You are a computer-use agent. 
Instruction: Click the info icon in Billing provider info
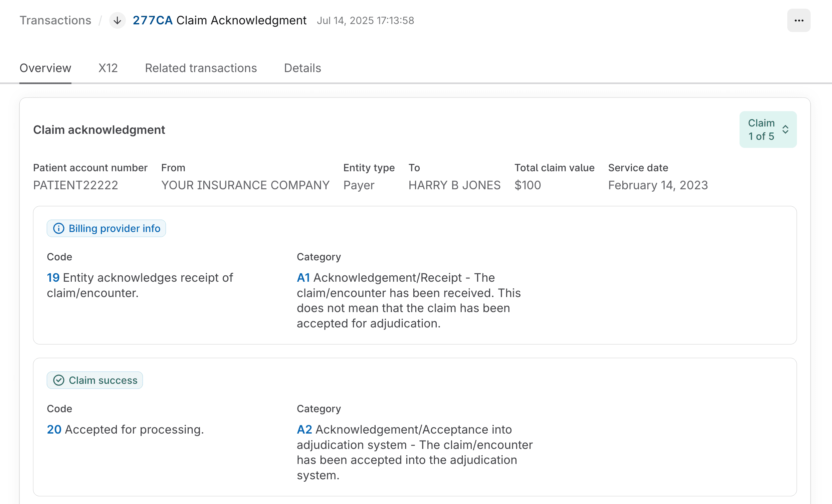[x=59, y=229]
